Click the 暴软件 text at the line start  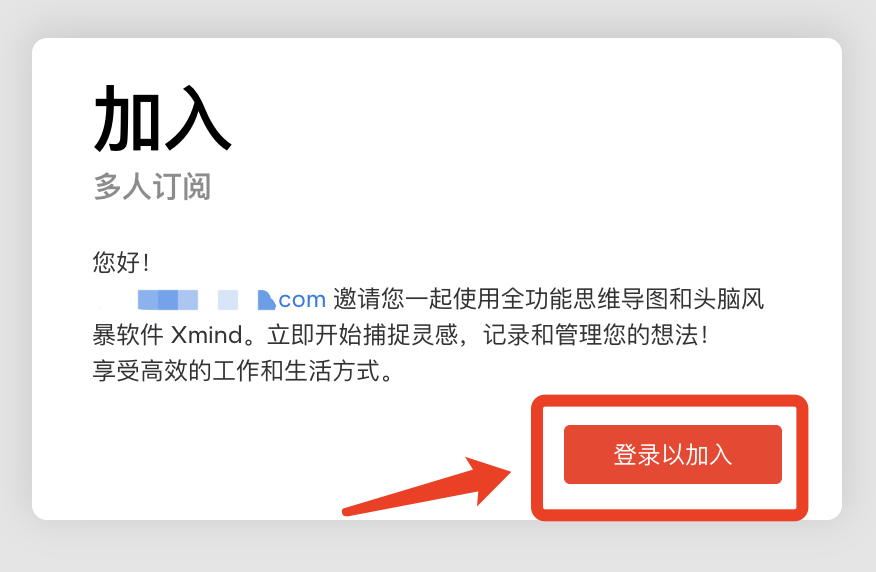point(128,335)
